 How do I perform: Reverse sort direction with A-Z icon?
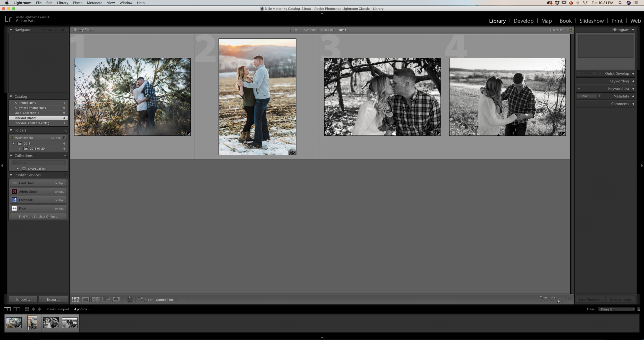[142, 299]
